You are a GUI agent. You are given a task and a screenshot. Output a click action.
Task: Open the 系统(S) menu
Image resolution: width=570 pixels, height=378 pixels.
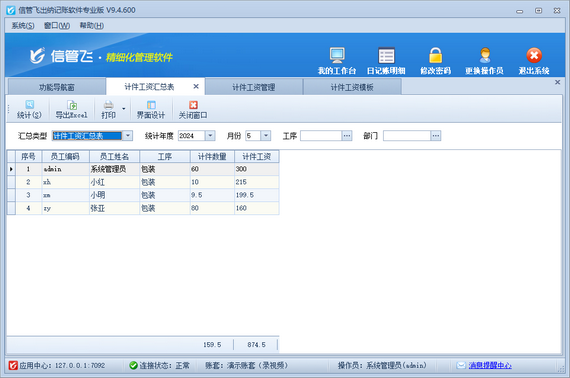(23, 25)
